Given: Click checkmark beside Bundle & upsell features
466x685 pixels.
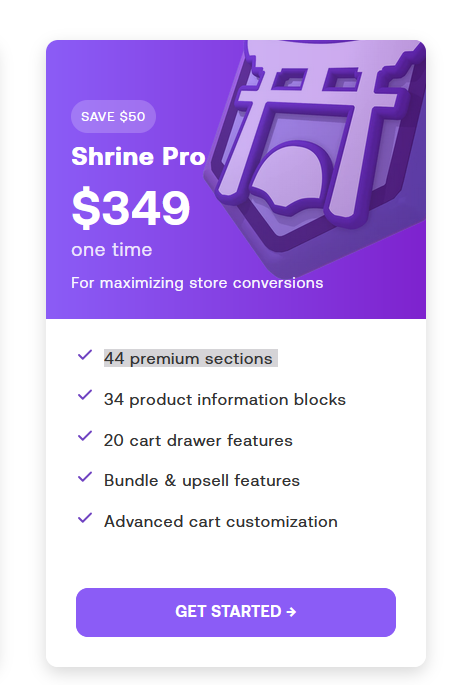Looking at the screenshot, I should tap(85, 477).
